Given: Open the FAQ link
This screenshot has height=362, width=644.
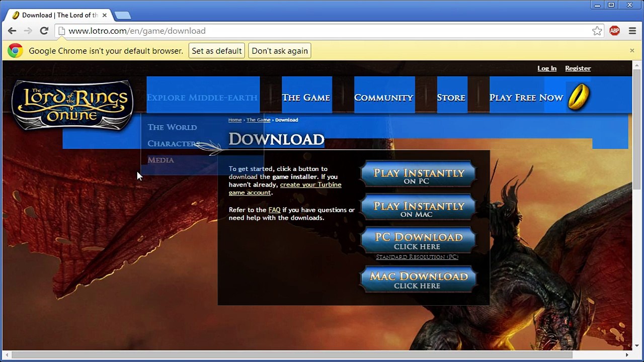Looking at the screenshot, I should point(274,210).
